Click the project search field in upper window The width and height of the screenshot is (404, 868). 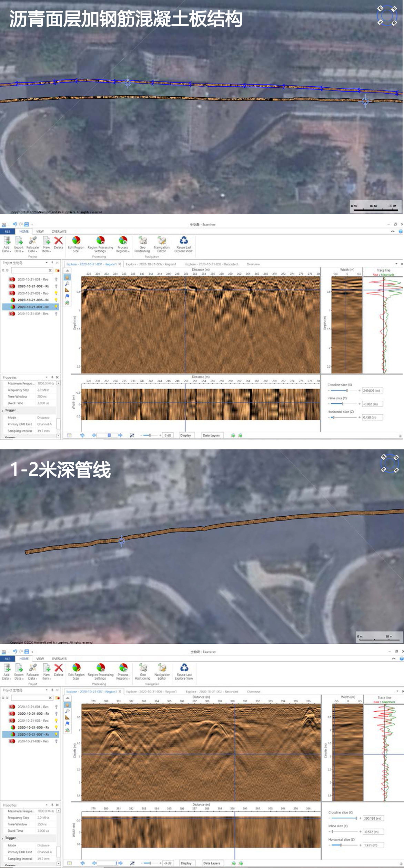(30, 270)
